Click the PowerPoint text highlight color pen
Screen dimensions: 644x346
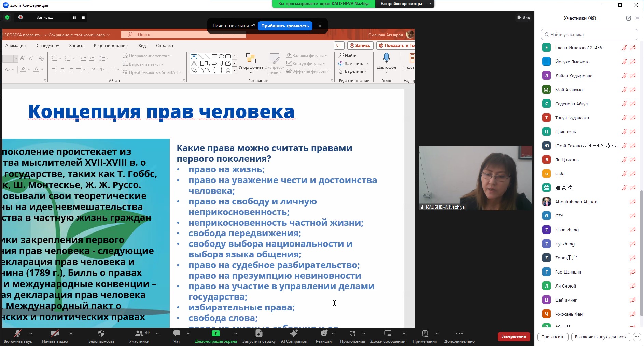(x=23, y=69)
